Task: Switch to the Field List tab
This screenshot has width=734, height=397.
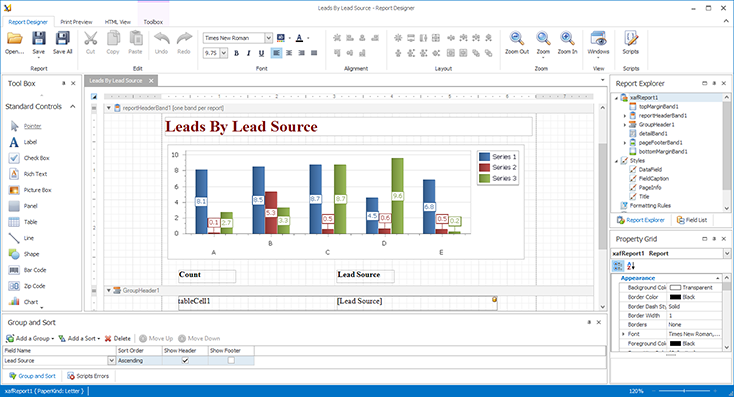Action: [692, 220]
